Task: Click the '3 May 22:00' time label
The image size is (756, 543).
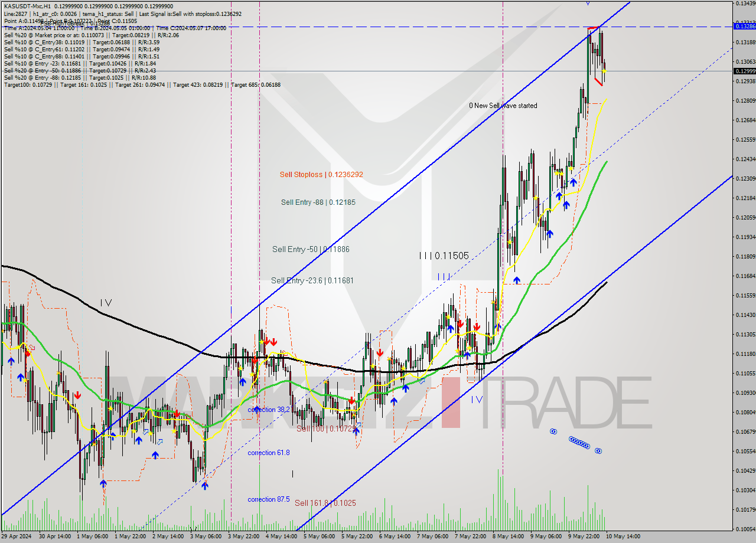Action: (x=244, y=537)
